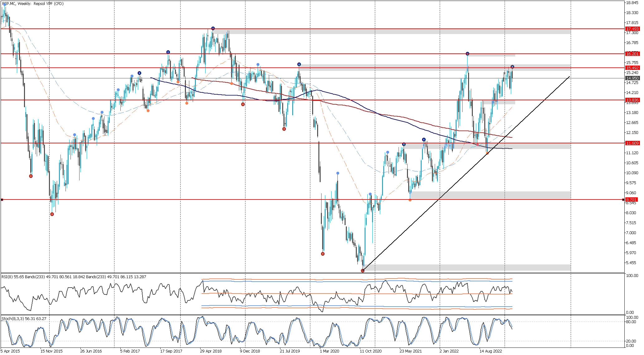The image size is (644, 355).
Task: Click the 14 Aug 2022 date label
Action: click(x=491, y=351)
